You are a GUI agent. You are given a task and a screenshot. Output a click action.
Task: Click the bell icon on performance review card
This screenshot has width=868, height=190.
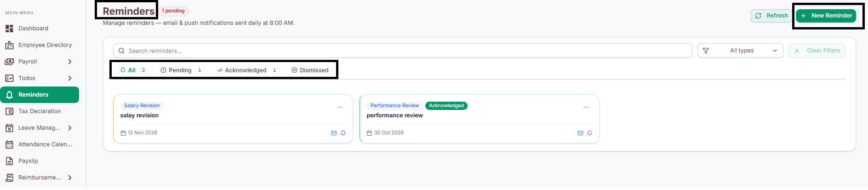(x=589, y=133)
